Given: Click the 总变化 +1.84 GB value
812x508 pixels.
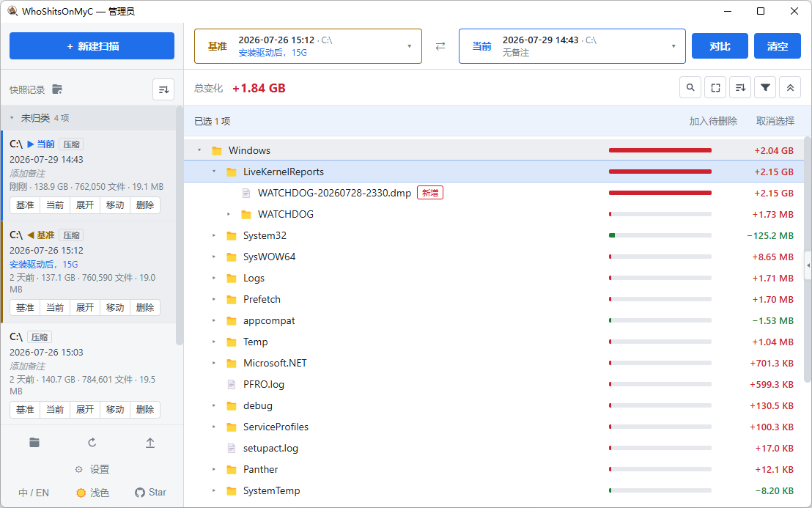Looking at the screenshot, I should coord(259,88).
